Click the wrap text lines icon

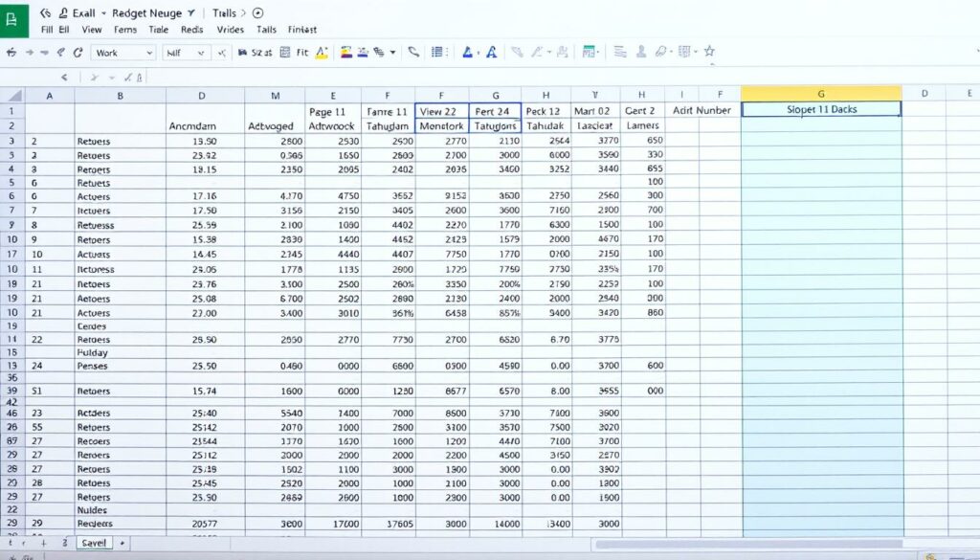point(620,52)
